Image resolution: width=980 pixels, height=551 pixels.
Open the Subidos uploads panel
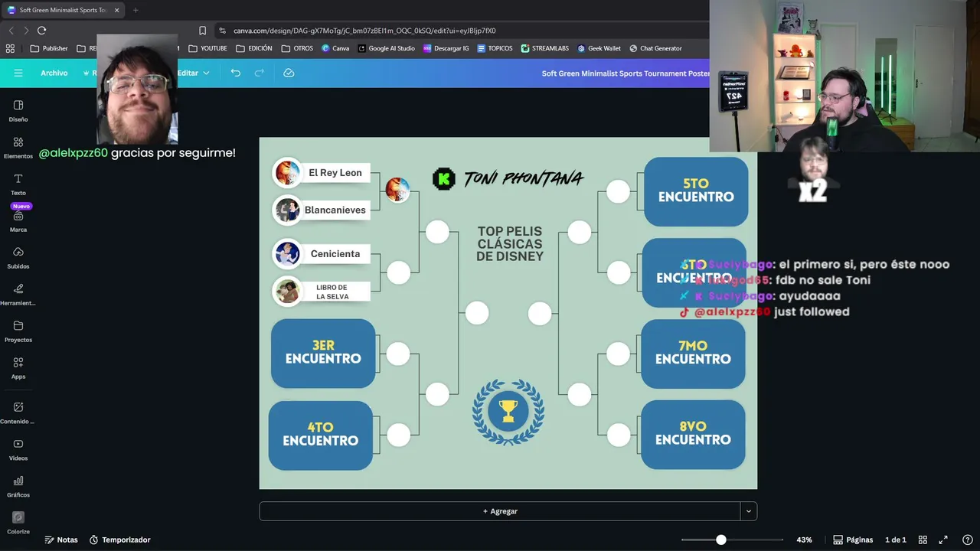(x=18, y=258)
